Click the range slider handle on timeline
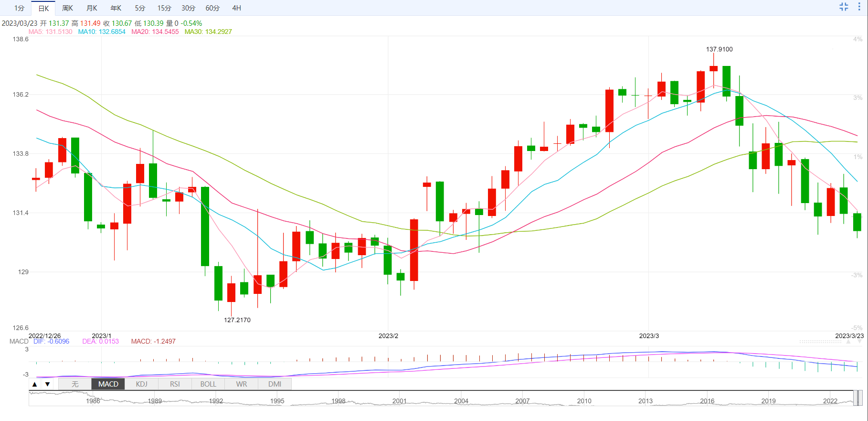 (x=857, y=398)
